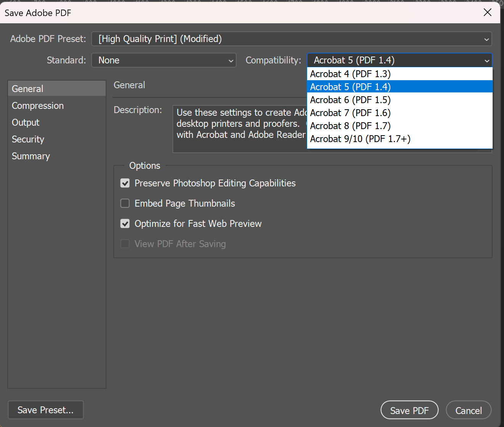Screen dimensions: 504x427
Task: Collapse the Compatibility dropdown
Action: [399, 60]
